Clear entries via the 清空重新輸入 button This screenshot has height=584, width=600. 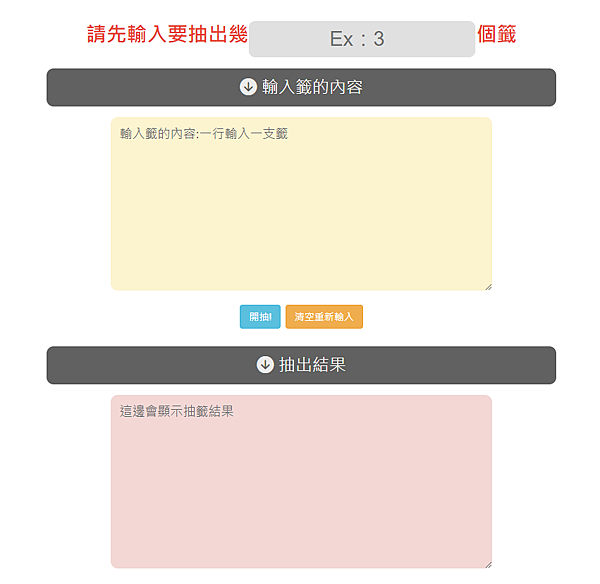324,316
